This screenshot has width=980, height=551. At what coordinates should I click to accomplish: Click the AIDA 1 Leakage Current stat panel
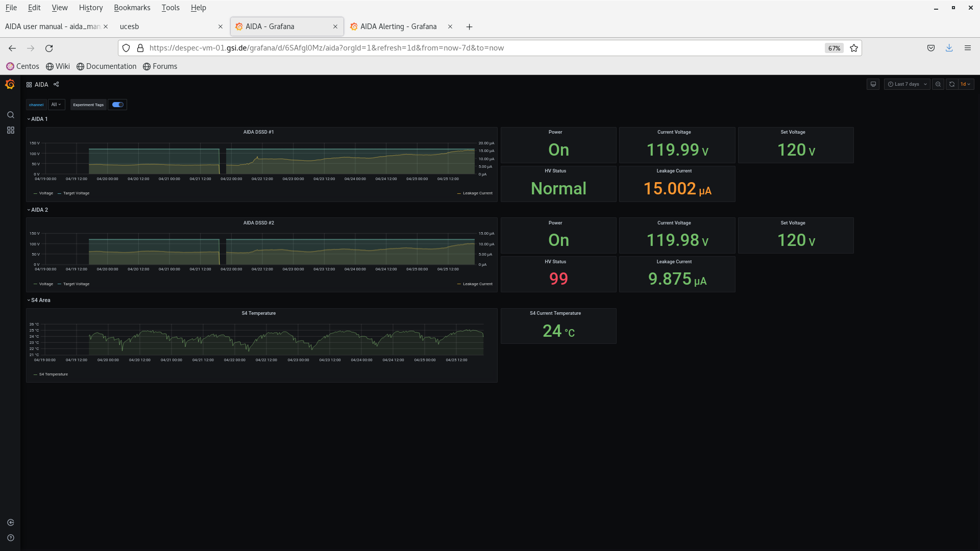point(677,184)
